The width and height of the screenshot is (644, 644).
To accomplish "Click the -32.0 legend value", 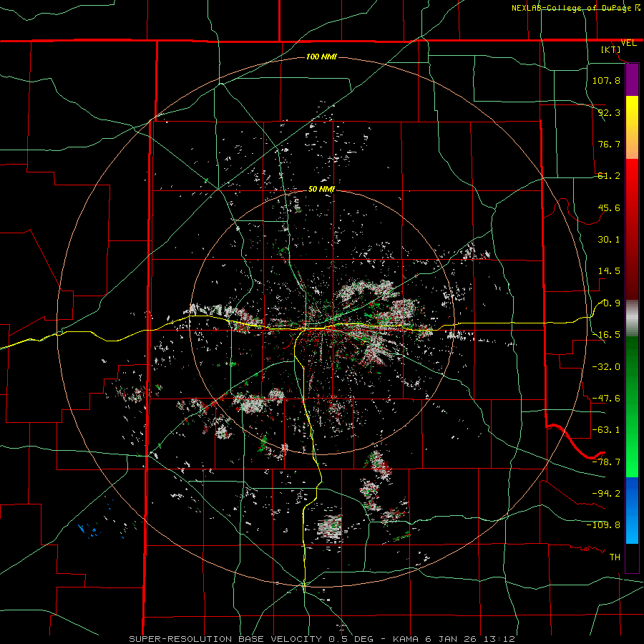I will (x=606, y=366).
